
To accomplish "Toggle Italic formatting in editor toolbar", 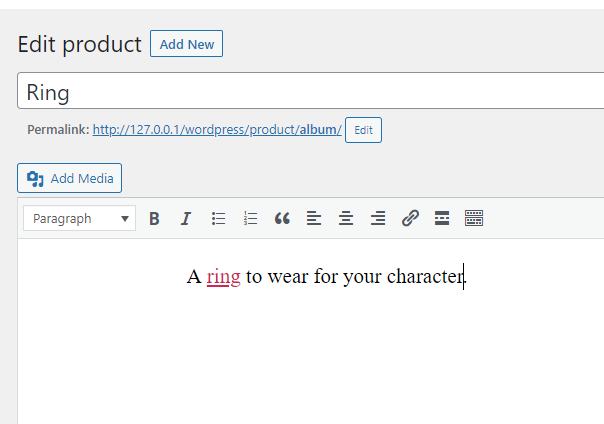I will (x=186, y=218).
